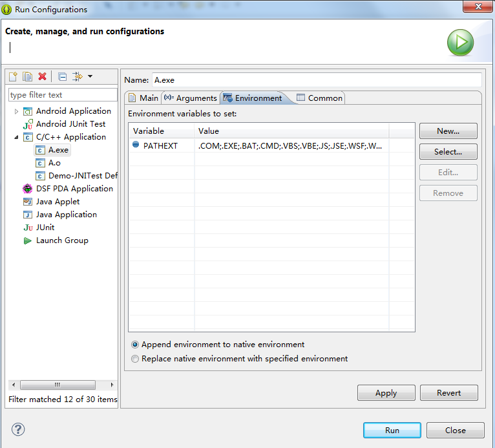Switch to the Main tab

point(143,98)
